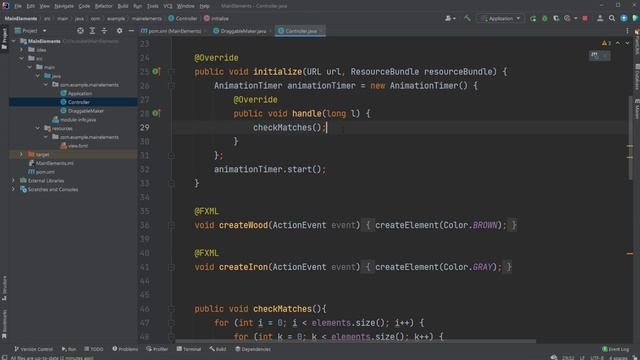The width and height of the screenshot is (640, 360).
Task: Click the Expand All project tree icon
Action: coord(92,31)
